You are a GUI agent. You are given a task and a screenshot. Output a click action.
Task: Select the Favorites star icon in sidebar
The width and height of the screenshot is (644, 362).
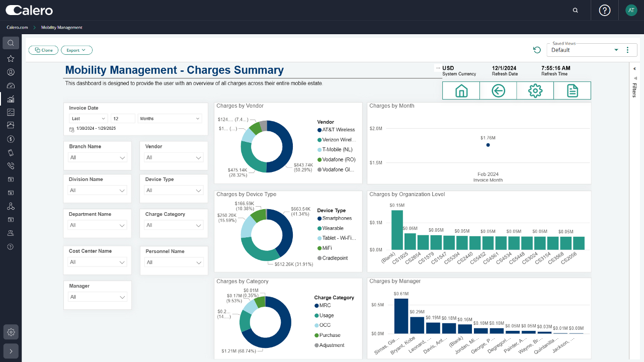(x=11, y=58)
